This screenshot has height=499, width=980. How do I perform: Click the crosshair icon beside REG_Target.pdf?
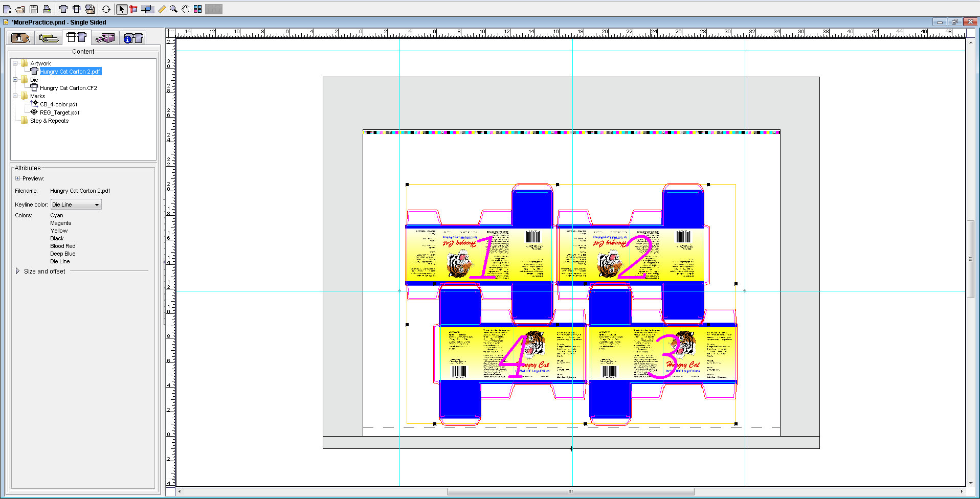point(34,112)
